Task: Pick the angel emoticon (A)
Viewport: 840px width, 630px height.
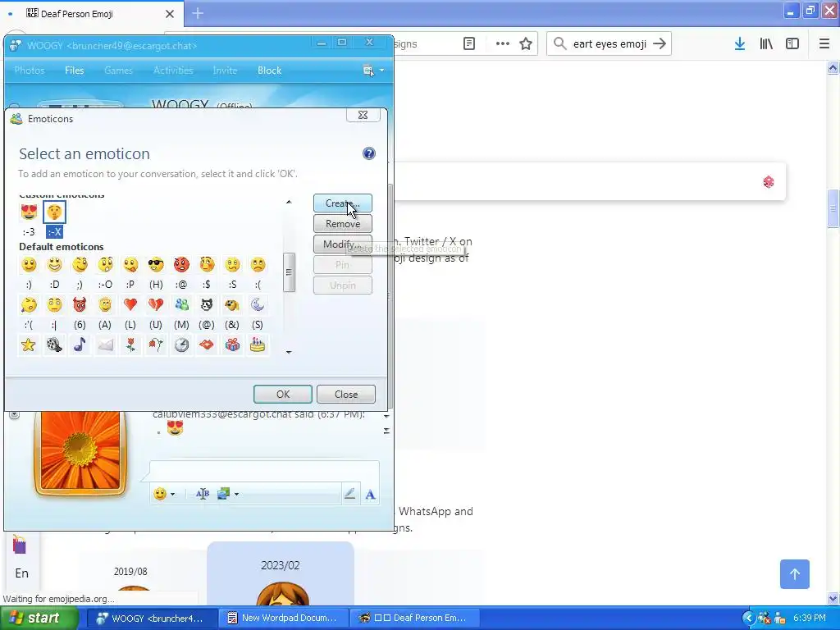Action: tap(105, 305)
